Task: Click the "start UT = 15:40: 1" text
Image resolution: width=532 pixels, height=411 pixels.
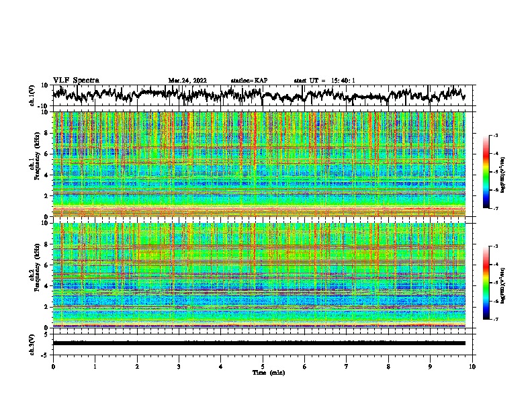Action: tap(324, 81)
